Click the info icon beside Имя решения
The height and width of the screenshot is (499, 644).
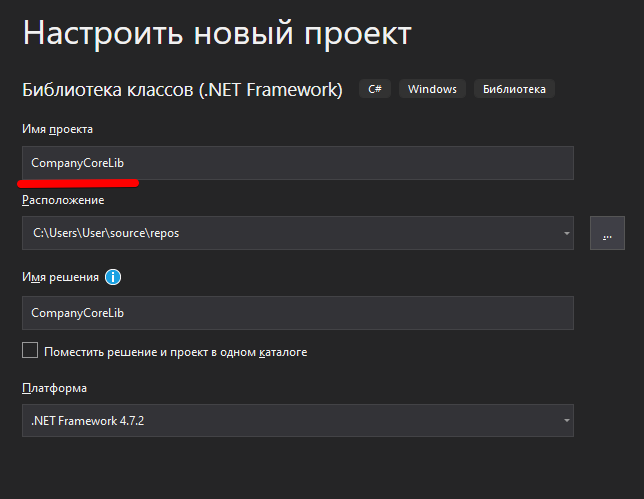pyautogui.click(x=113, y=277)
